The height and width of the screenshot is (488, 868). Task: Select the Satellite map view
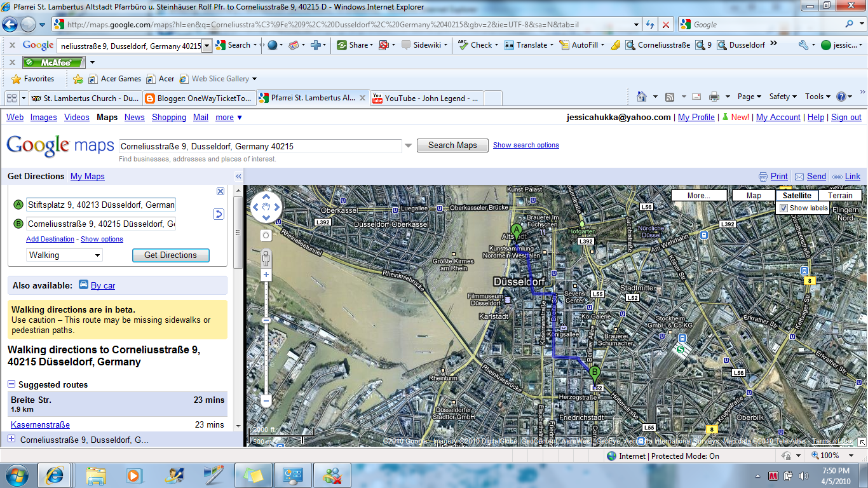coord(797,196)
